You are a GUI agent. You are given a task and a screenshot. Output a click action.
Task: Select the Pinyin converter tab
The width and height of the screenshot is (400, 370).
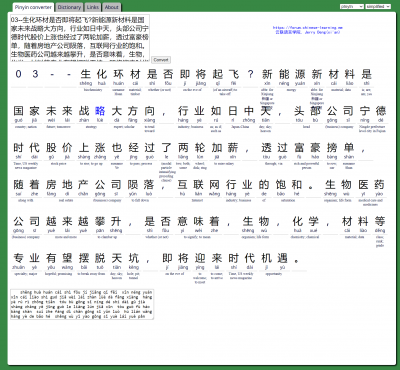tap(33, 7)
